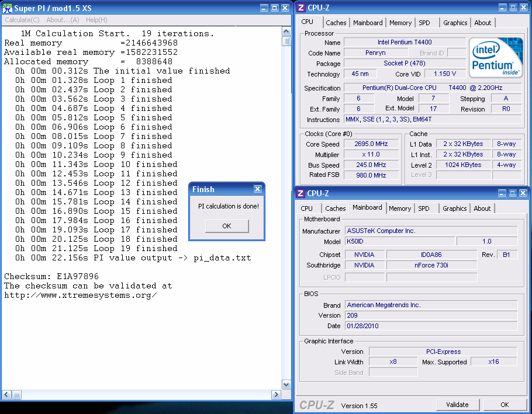
Task: Open Graphics tab in top CPU-Z window
Action: 455,23
